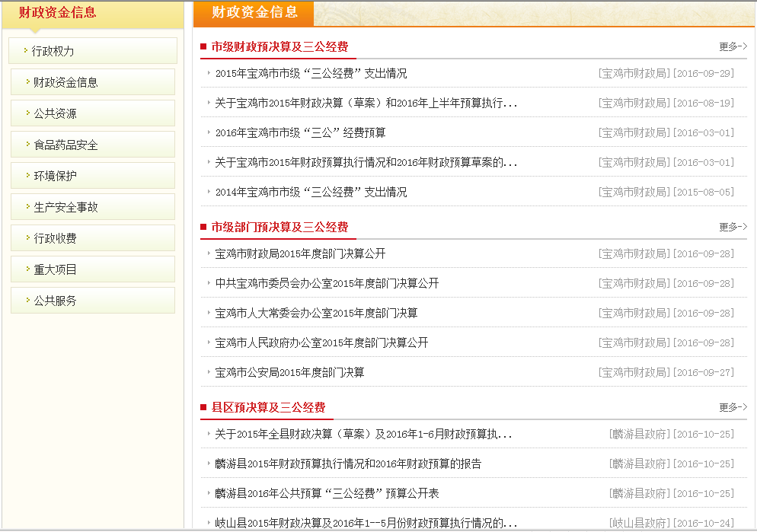Open 重大项目 in the sidebar
This screenshot has width=757, height=532.
click(x=55, y=269)
